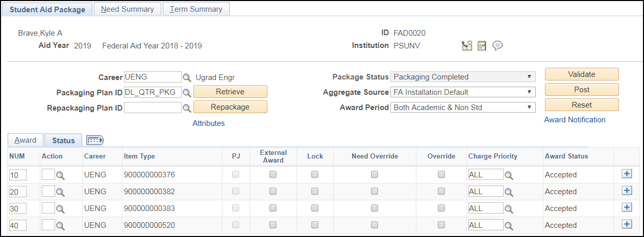Viewport: 644px width, 237px height.
Task: Click the NUM field containing 40
Action: coord(18,225)
